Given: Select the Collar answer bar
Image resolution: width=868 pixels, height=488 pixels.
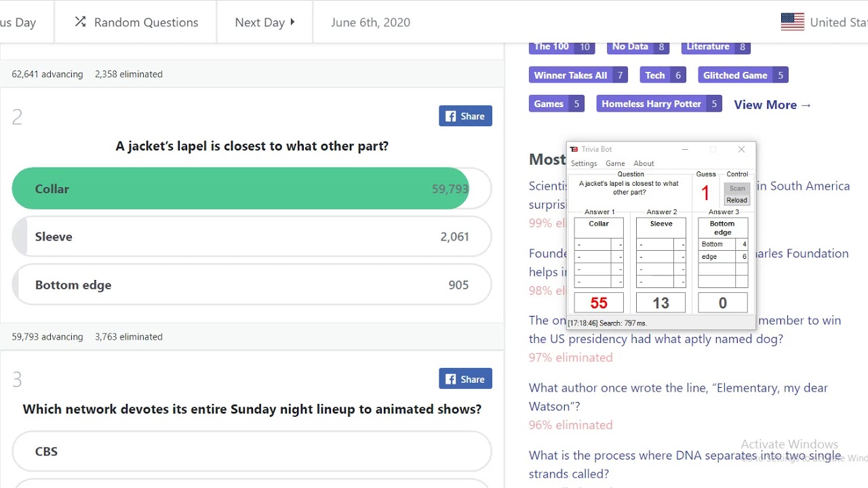Looking at the screenshot, I should click(x=241, y=188).
